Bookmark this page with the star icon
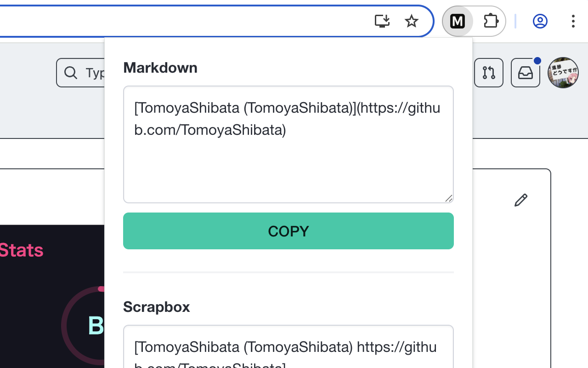Screen dimensions: 588x368 [411, 21]
